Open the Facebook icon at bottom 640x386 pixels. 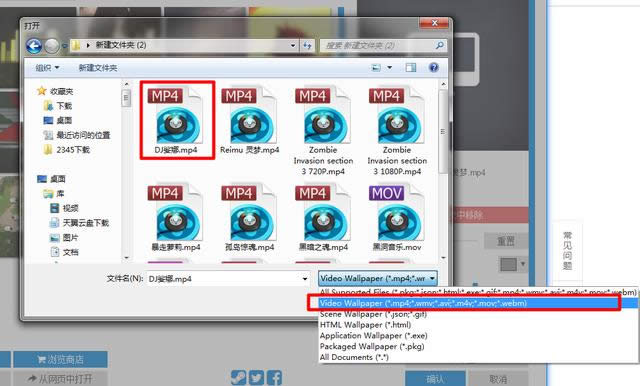click(274, 378)
